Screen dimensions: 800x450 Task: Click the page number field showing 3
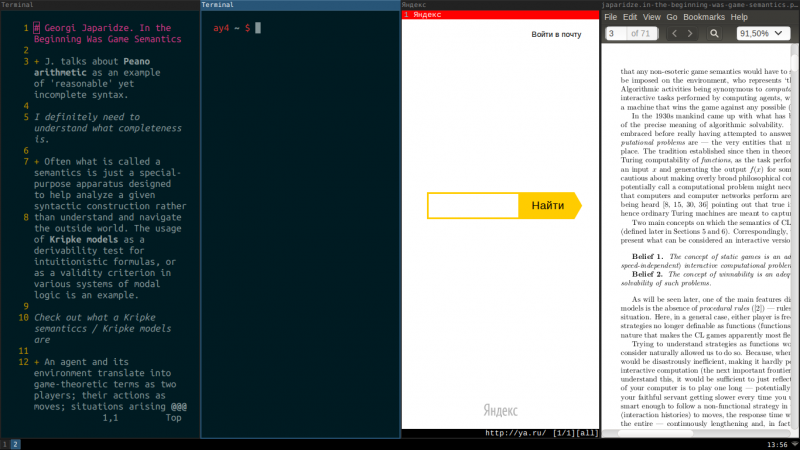click(616, 34)
